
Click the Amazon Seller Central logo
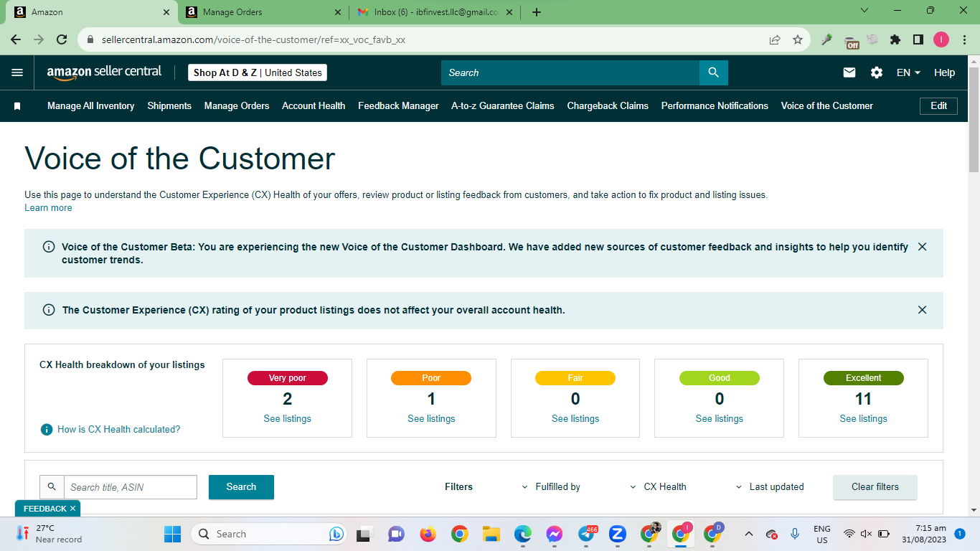coord(105,72)
